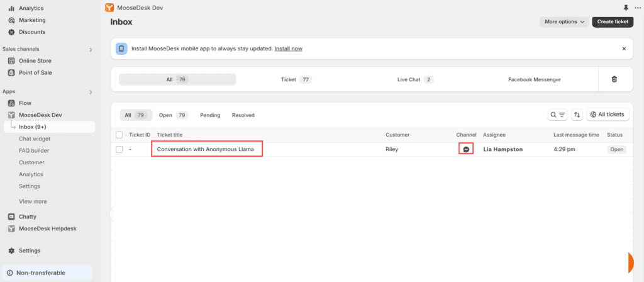This screenshot has height=282, width=644.
Task: Click the Customer column header
Action: click(397, 135)
